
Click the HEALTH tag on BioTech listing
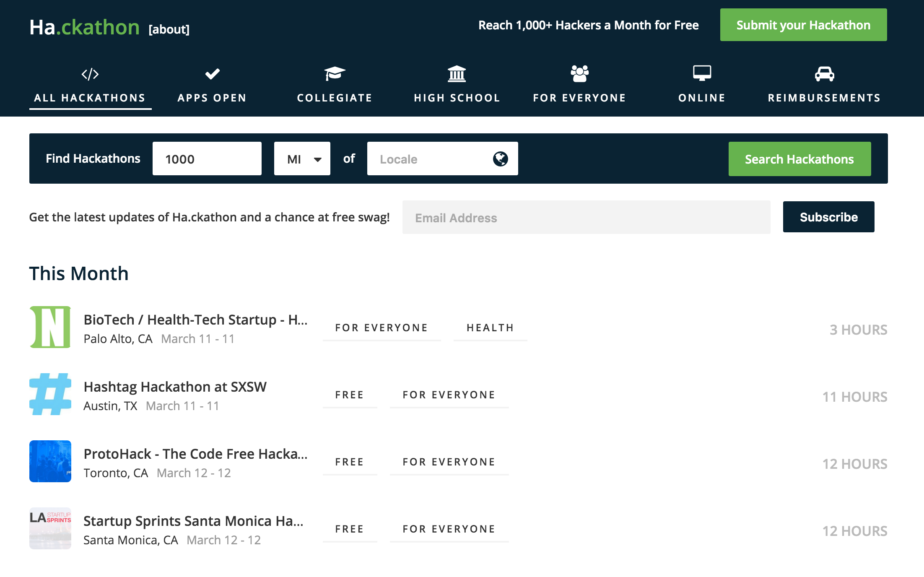coord(490,328)
